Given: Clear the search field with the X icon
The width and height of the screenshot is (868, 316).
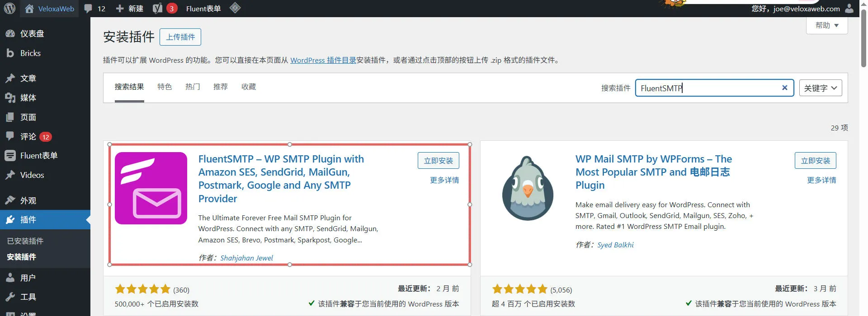Looking at the screenshot, I should click(785, 88).
